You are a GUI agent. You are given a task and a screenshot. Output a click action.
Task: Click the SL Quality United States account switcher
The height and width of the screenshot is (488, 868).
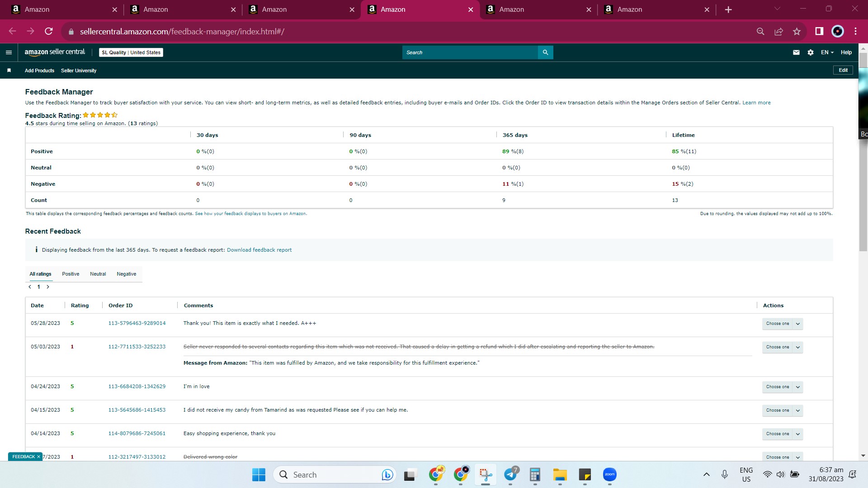(x=131, y=52)
